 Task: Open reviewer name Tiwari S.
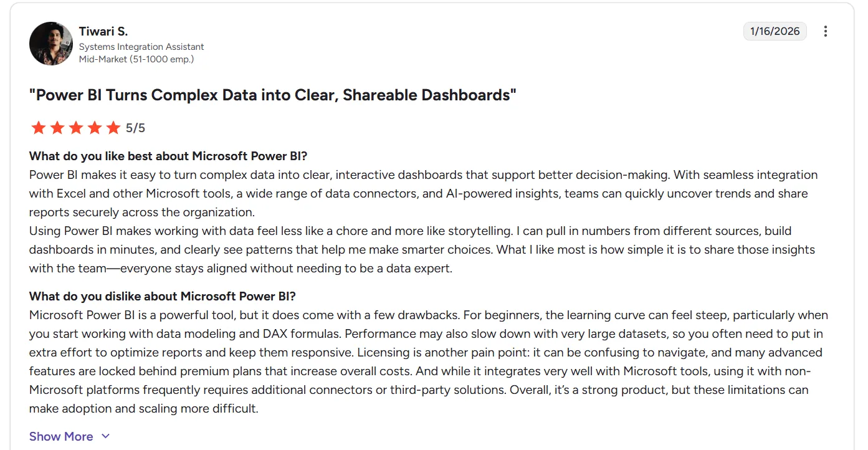point(103,31)
